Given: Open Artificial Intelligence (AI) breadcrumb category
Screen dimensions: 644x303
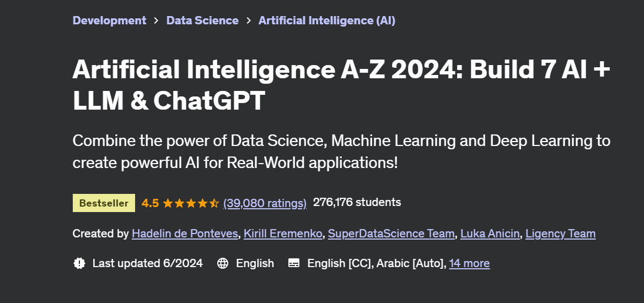Looking at the screenshot, I should pyautogui.click(x=327, y=20).
